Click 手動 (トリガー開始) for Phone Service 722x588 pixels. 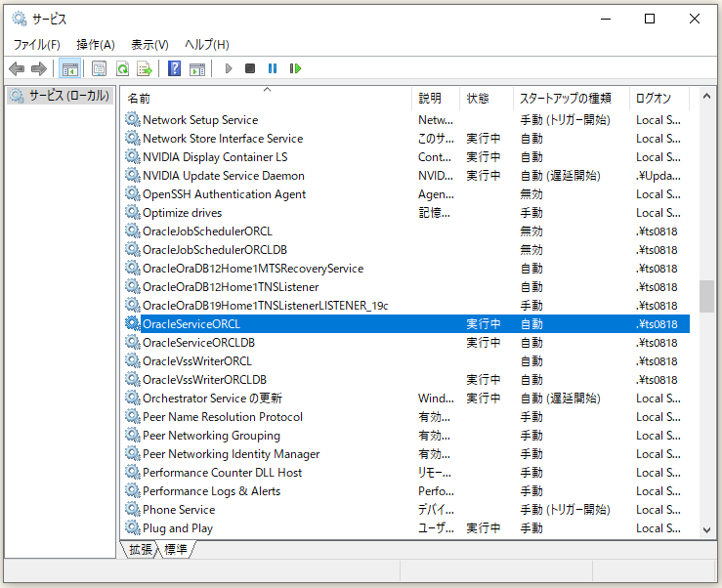tap(565, 509)
